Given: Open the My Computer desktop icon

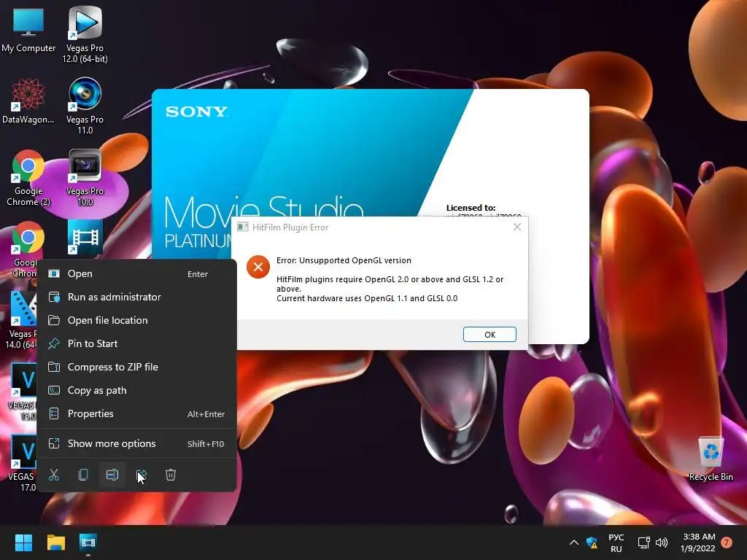Looking at the screenshot, I should (x=28, y=29).
